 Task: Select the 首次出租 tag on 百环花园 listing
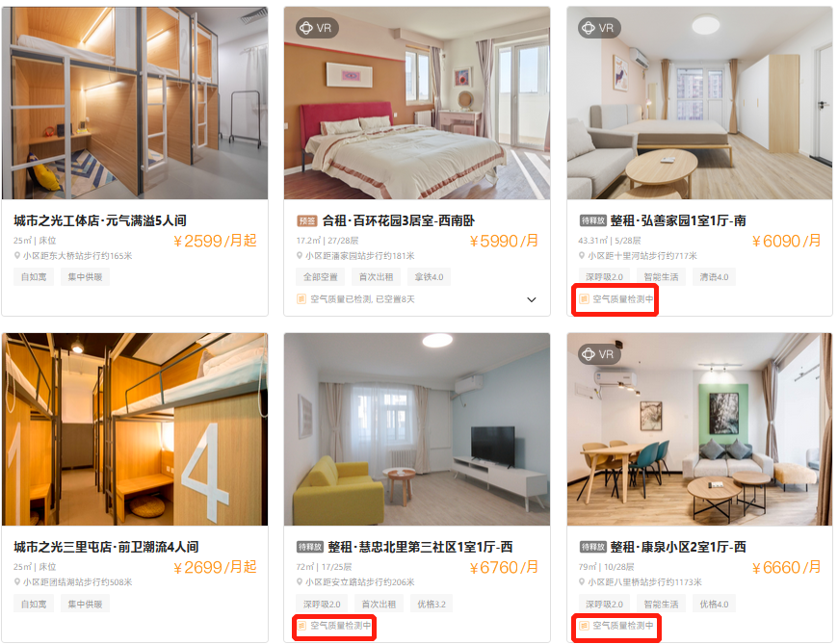pyautogui.click(x=376, y=277)
